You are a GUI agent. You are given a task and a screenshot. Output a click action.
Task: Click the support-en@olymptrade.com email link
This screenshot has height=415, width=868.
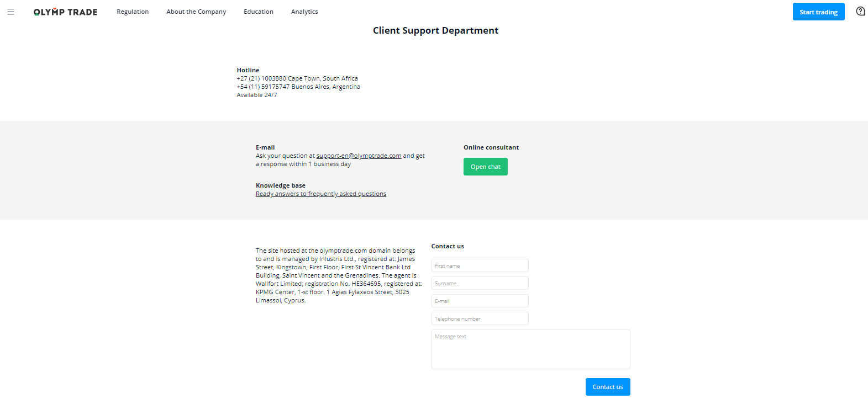[x=359, y=156]
